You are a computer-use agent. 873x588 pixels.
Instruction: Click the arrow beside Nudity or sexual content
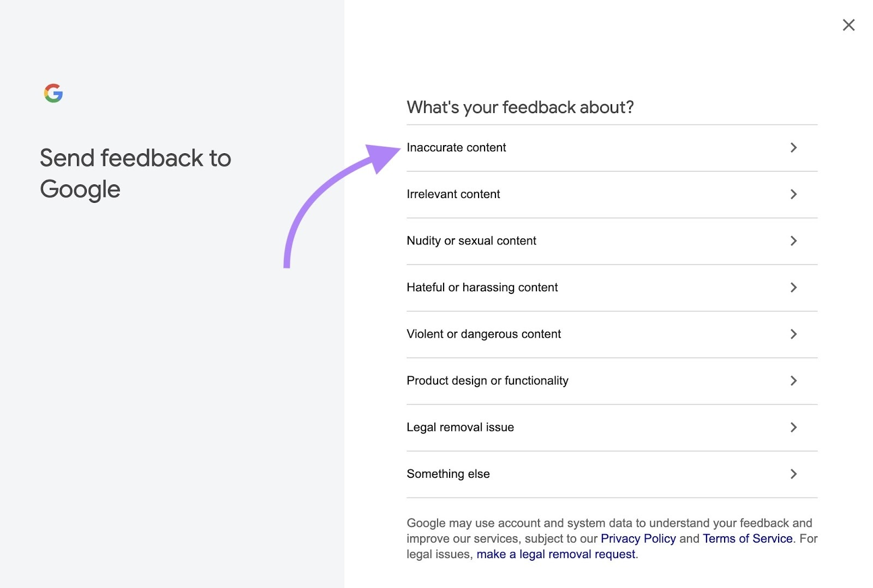794,241
